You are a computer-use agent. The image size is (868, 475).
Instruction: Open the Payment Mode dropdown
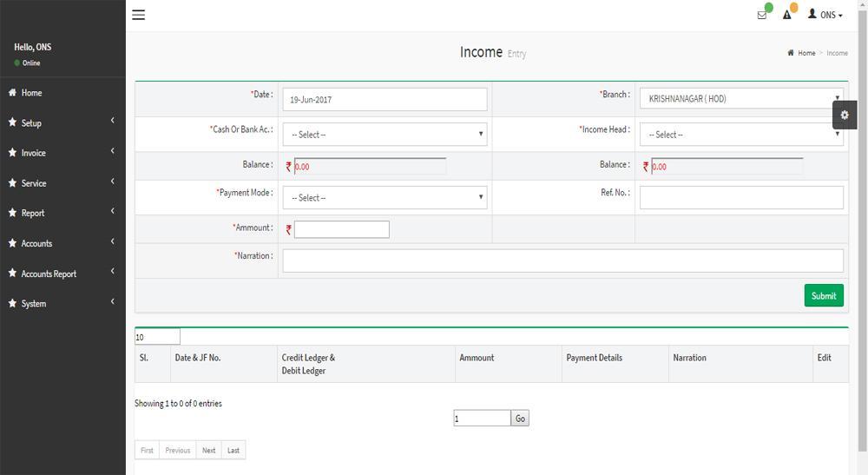point(385,198)
